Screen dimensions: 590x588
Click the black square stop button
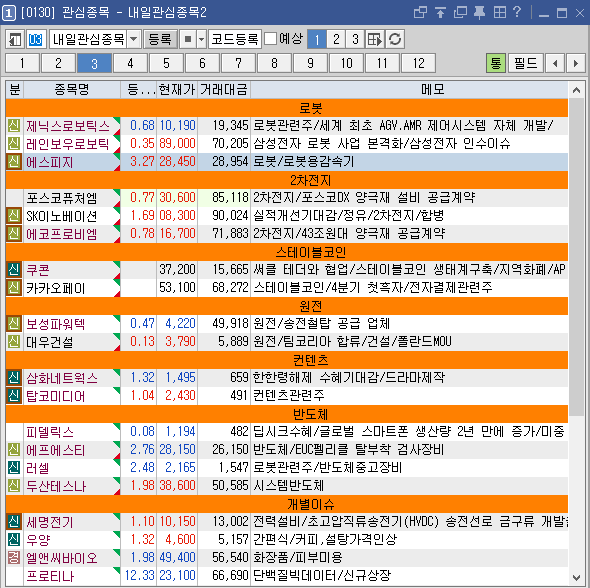tap(188, 39)
